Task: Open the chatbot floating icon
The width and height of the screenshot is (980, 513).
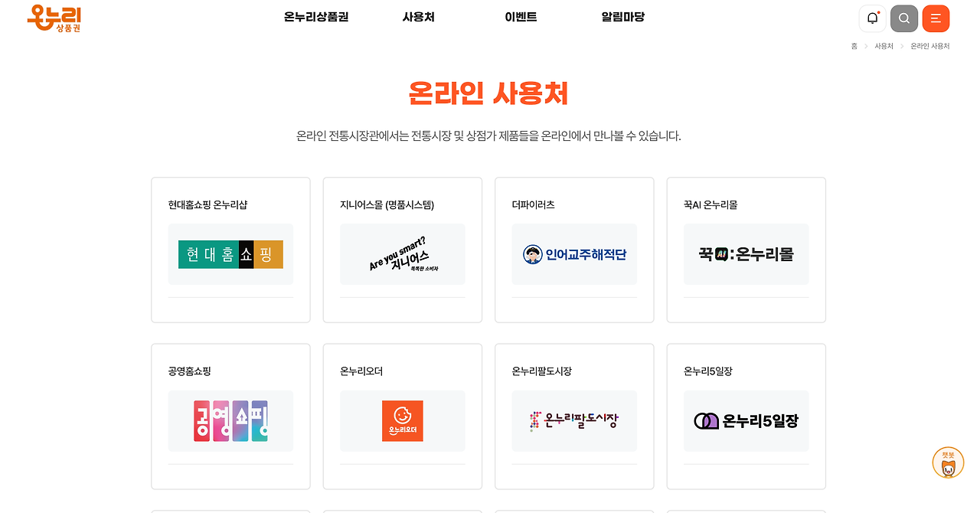Action: point(948,463)
